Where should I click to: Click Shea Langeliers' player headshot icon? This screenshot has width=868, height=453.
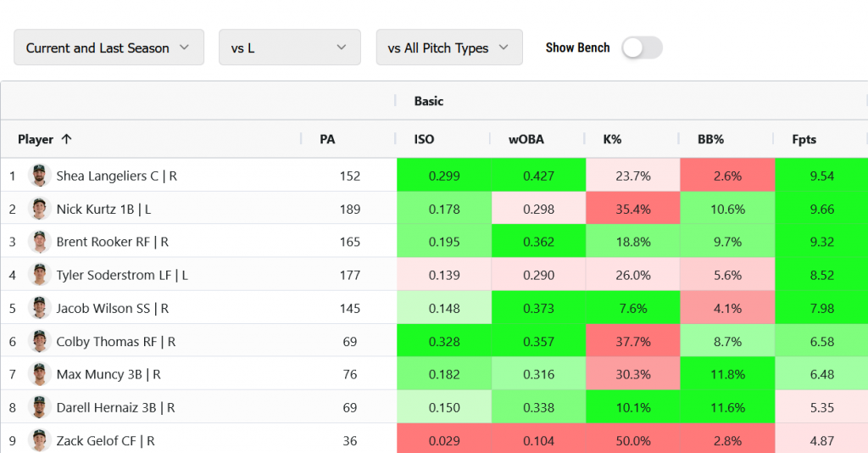pyautogui.click(x=38, y=176)
